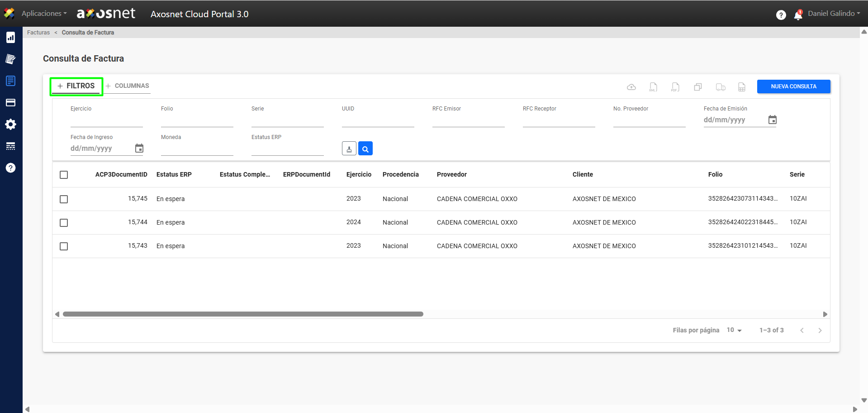Download the XML file icon

653,87
